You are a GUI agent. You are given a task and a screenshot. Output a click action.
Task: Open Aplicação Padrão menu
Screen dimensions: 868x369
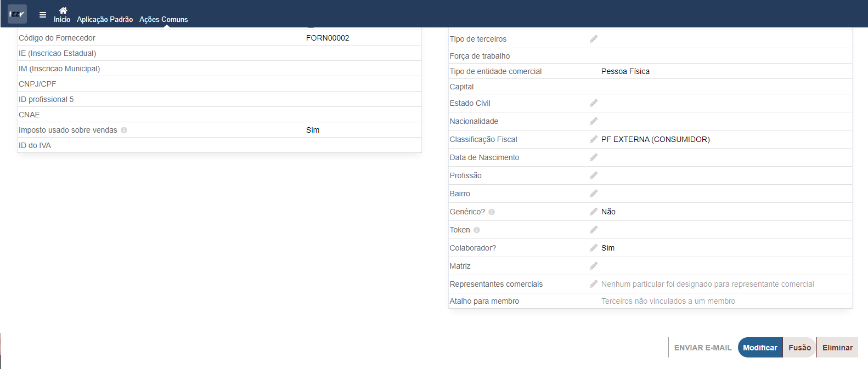[x=105, y=19]
